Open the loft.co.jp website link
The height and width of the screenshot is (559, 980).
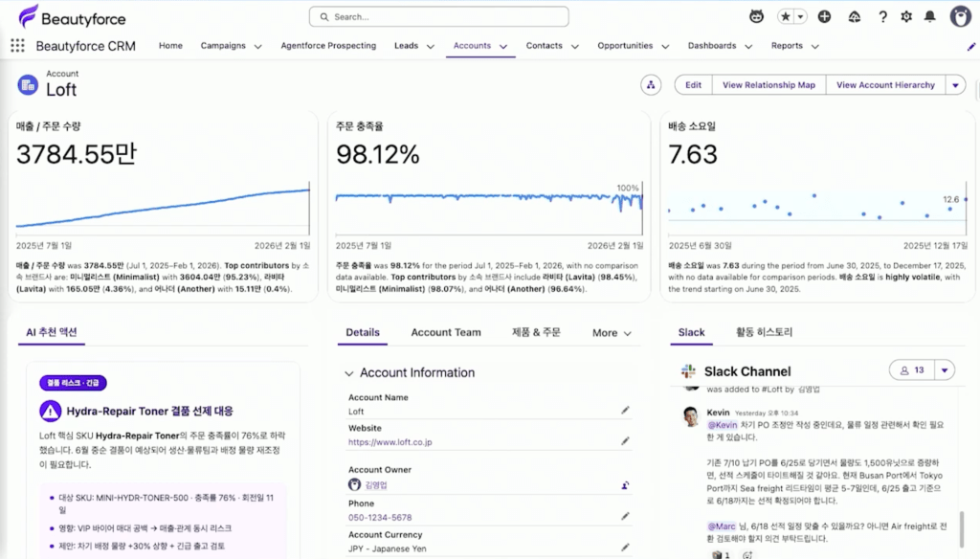point(390,442)
